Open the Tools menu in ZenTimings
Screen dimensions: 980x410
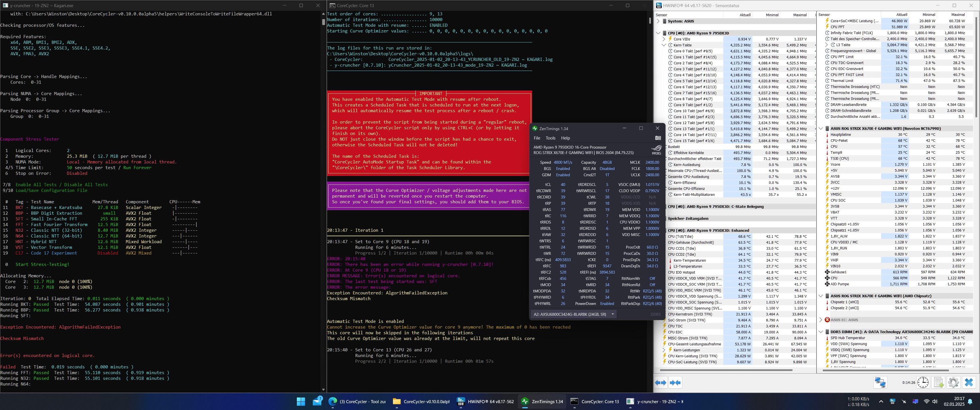550,138
